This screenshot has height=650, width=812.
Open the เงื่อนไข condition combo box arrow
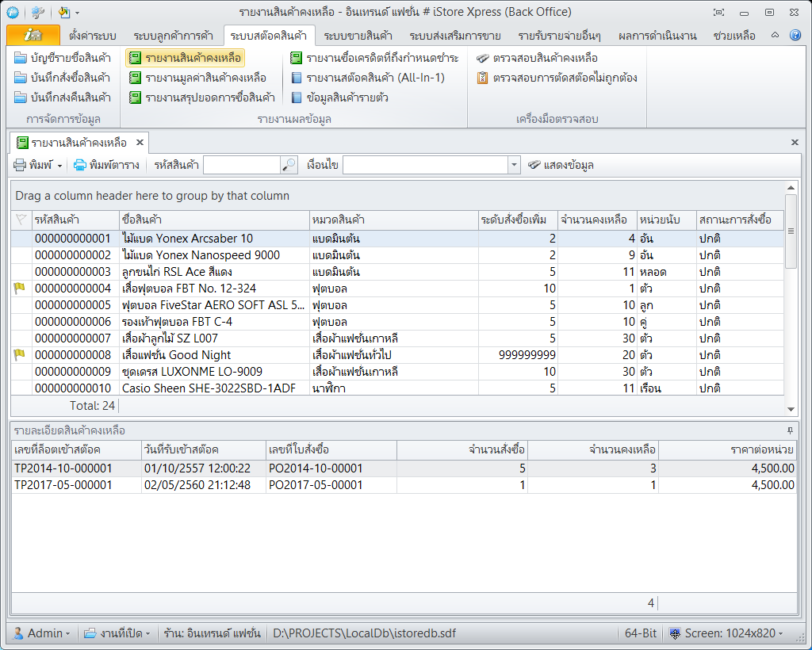(513, 165)
